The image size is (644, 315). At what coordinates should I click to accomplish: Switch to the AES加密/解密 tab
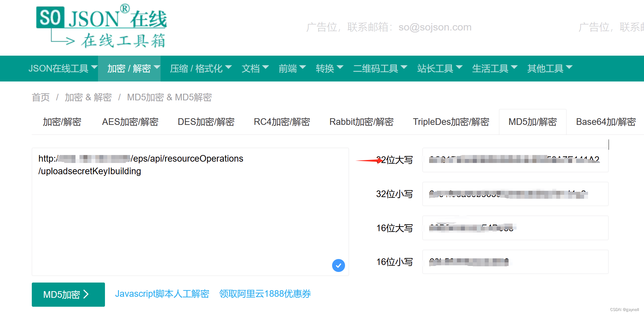[130, 122]
